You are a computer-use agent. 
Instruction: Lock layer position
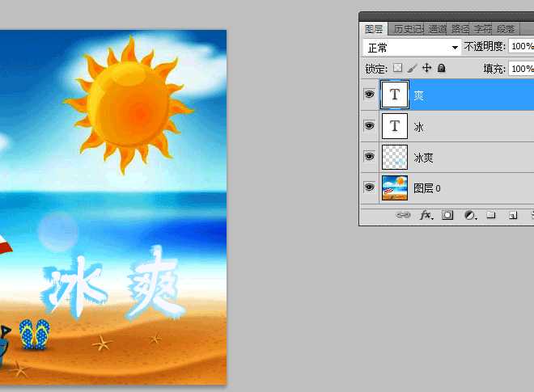coord(427,69)
